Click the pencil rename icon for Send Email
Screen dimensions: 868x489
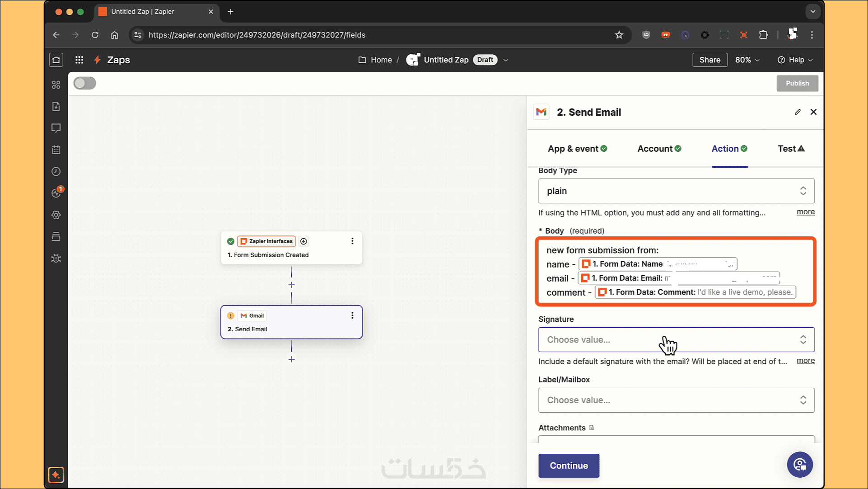click(x=798, y=112)
